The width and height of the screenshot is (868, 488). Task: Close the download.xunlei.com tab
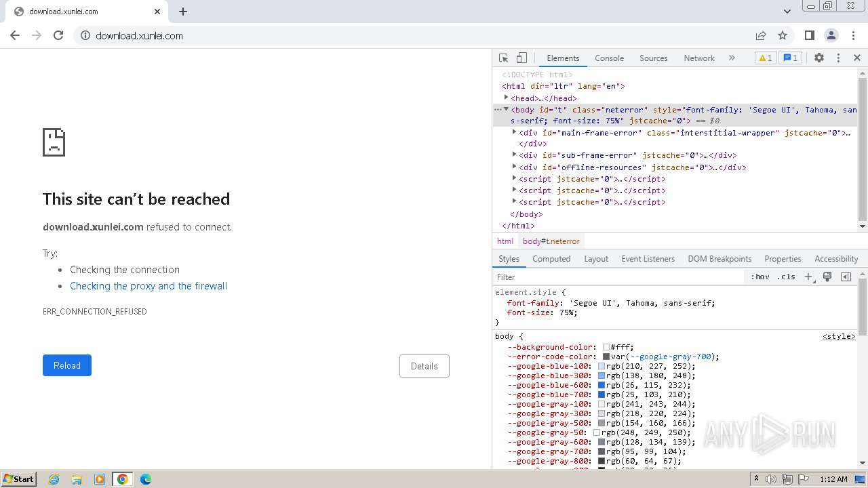(x=157, y=12)
